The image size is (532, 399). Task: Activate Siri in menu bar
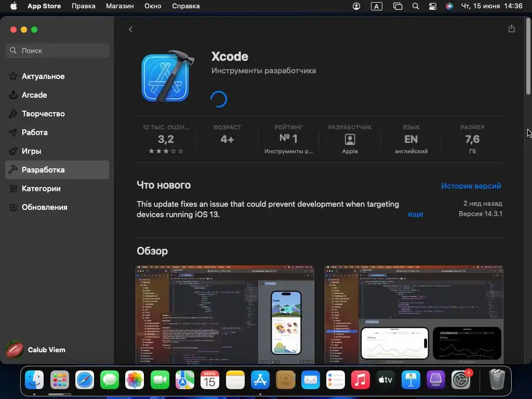pyautogui.click(x=449, y=6)
